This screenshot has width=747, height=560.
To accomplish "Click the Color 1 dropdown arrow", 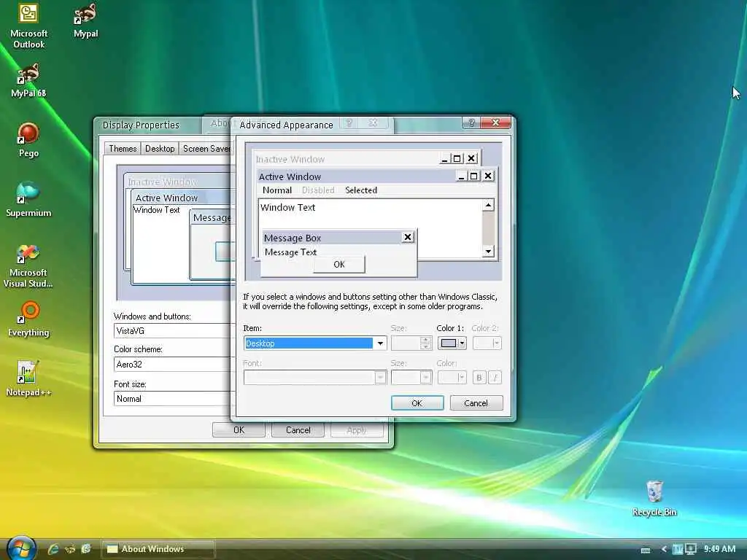I will coord(462,343).
